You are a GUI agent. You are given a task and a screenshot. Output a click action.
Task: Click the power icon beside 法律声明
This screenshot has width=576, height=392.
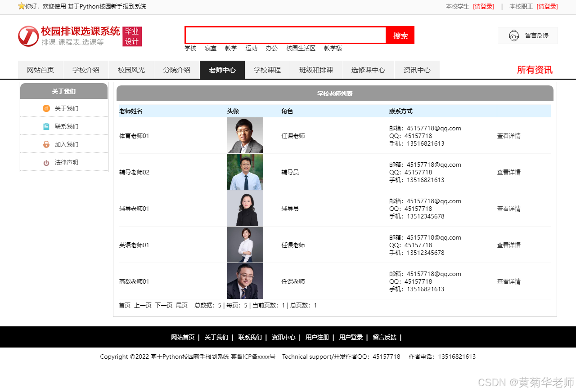(x=46, y=163)
